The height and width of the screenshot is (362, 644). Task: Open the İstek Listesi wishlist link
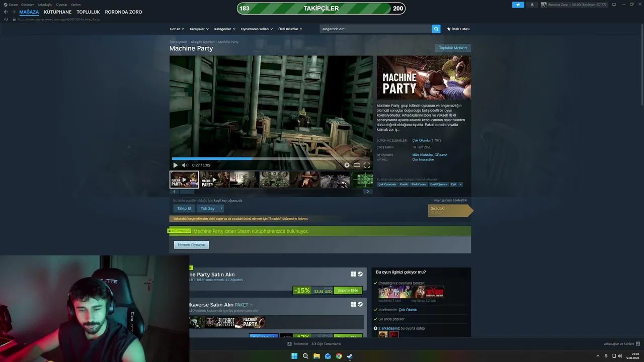point(458,29)
